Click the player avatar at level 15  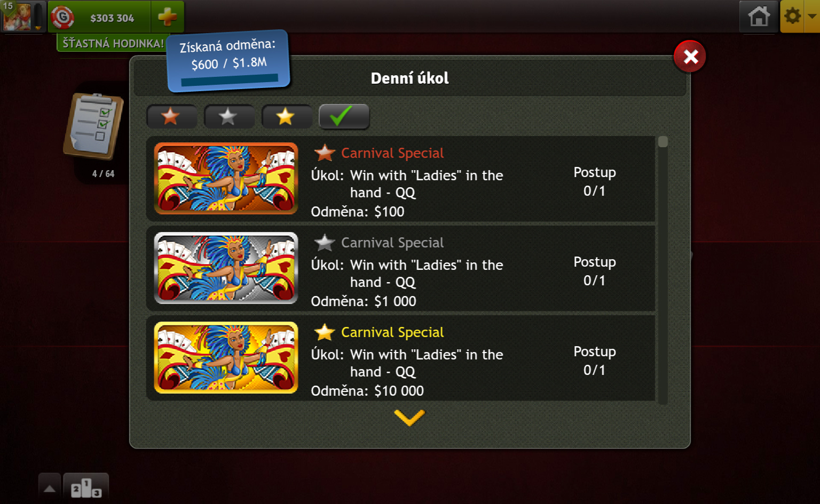[17, 17]
